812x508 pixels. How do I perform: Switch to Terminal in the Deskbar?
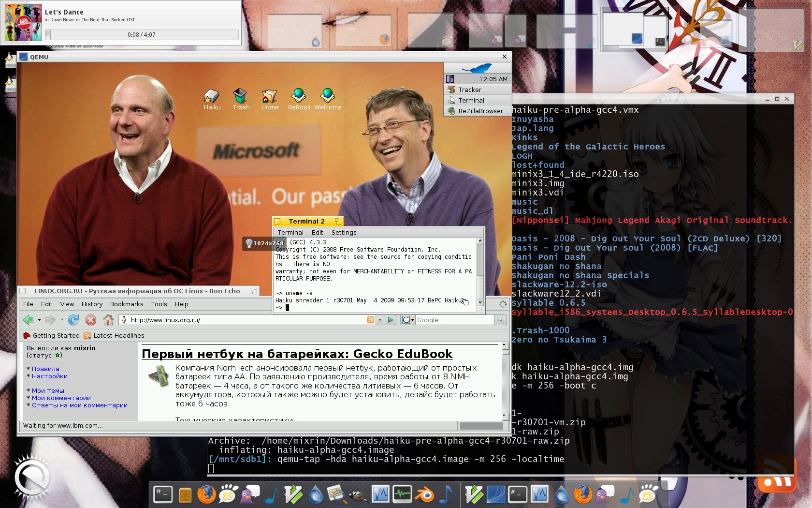tap(477, 100)
